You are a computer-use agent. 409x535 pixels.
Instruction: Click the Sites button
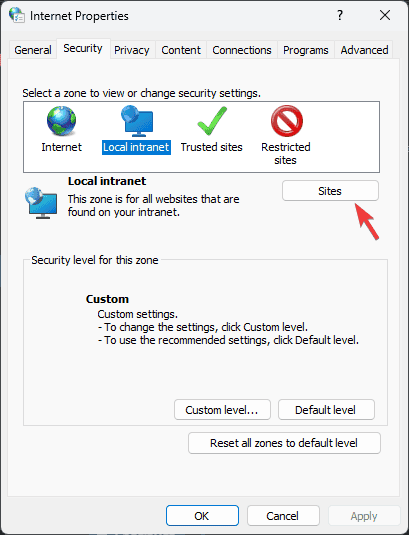(330, 191)
